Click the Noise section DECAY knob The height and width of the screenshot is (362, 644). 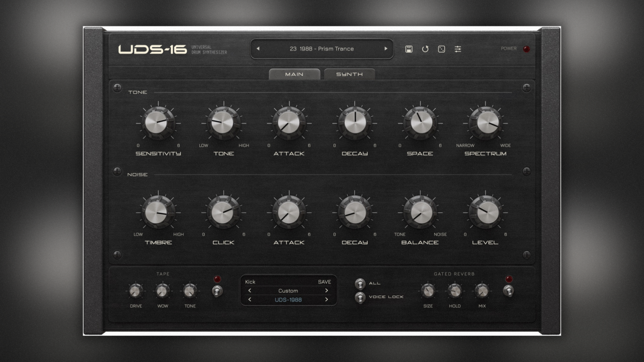tap(355, 212)
